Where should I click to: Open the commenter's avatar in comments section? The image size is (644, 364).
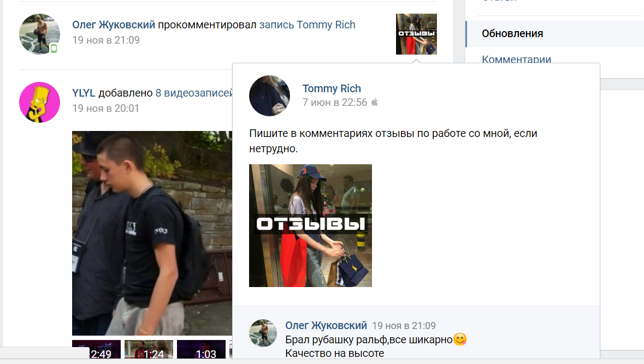pos(263,333)
